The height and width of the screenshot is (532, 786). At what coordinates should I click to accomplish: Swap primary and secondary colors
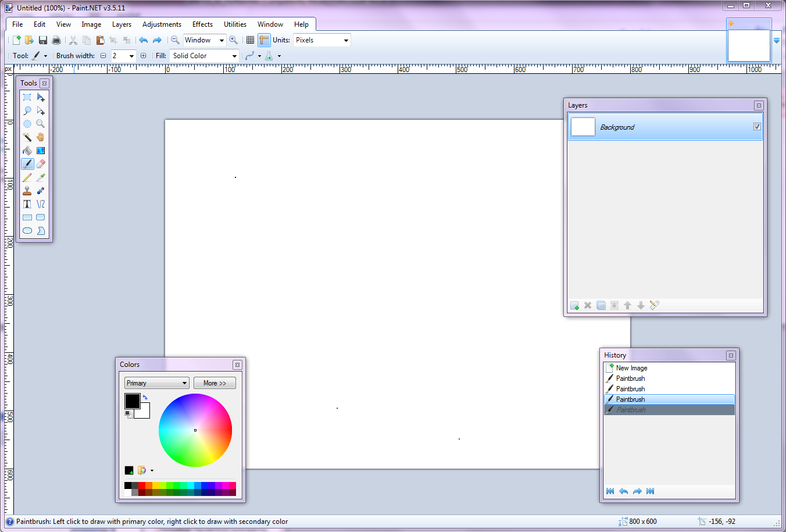point(145,398)
